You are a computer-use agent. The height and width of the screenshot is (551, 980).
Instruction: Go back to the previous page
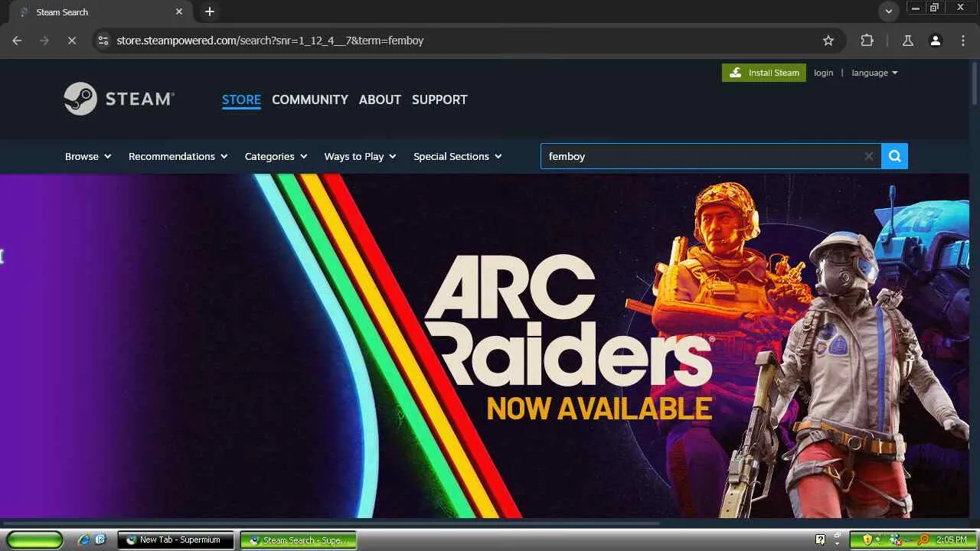(x=17, y=41)
